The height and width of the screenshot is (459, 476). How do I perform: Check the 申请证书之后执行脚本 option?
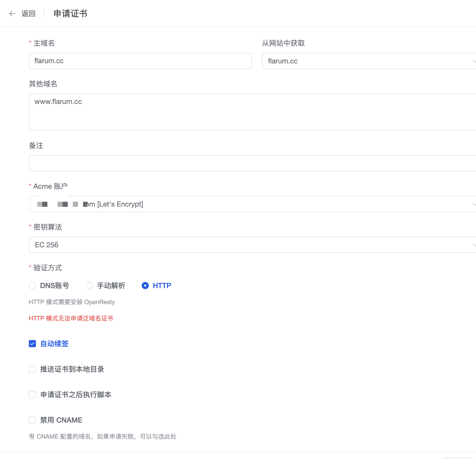pos(32,395)
